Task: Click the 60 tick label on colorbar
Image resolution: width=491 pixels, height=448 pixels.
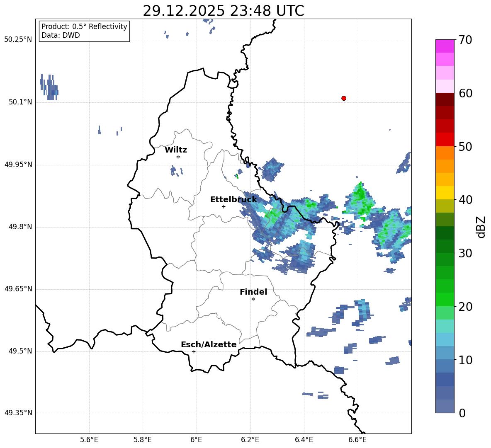Action: tap(465, 93)
